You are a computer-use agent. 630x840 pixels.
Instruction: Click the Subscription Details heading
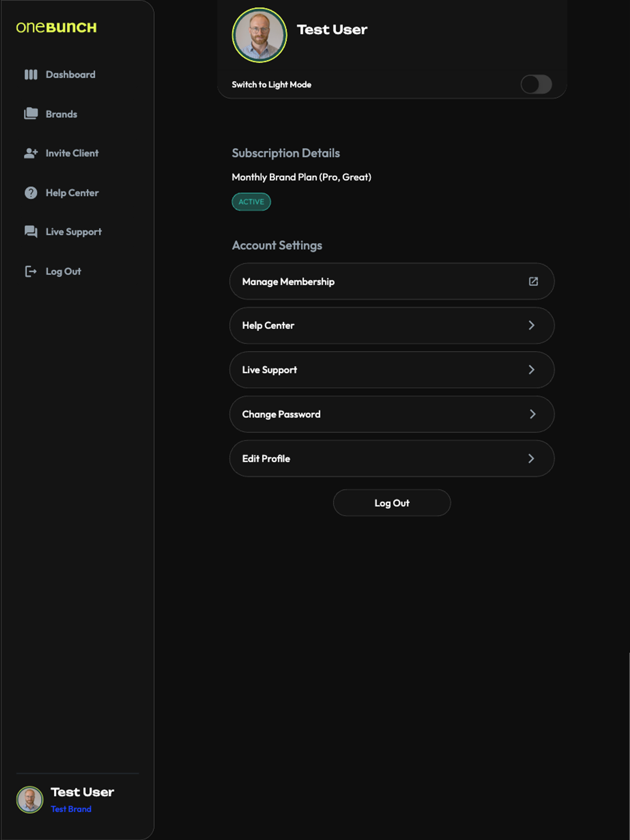pyautogui.click(x=286, y=153)
